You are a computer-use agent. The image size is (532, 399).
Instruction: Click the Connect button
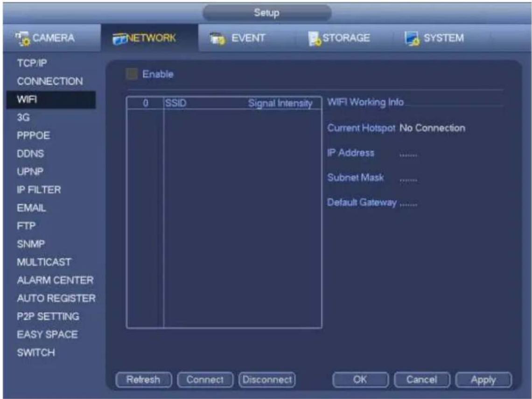click(205, 380)
